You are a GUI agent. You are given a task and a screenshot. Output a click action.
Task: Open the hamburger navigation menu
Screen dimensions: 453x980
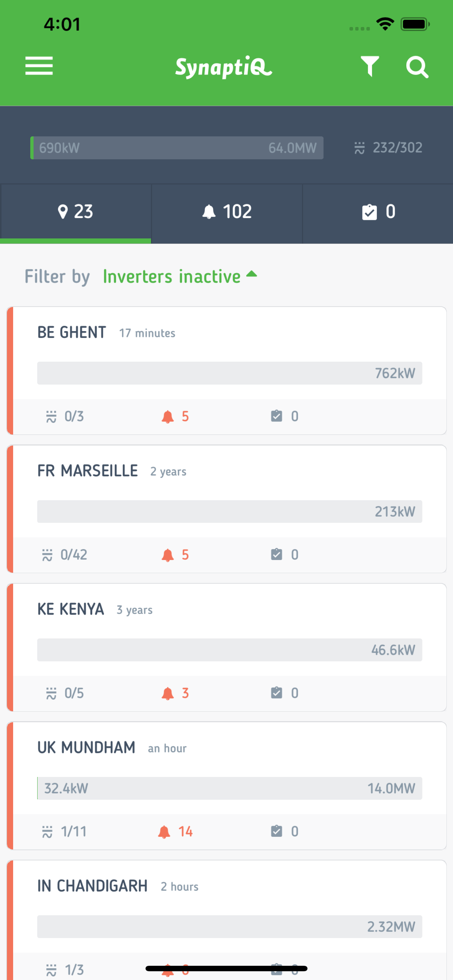point(39,66)
